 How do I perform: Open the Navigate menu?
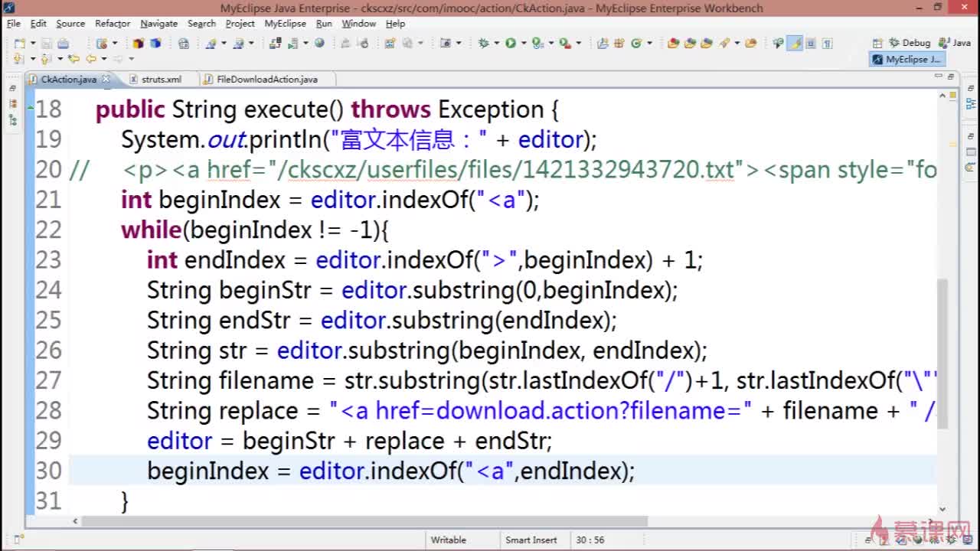pyautogui.click(x=158, y=24)
